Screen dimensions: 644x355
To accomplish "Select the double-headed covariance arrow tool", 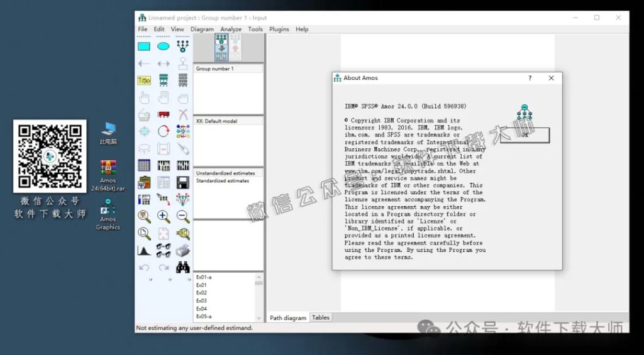I will [x=164, y=63].
